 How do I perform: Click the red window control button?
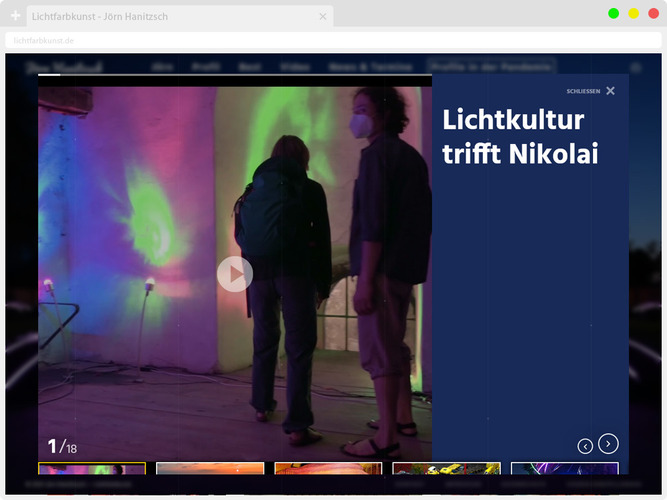click(653, 13)
